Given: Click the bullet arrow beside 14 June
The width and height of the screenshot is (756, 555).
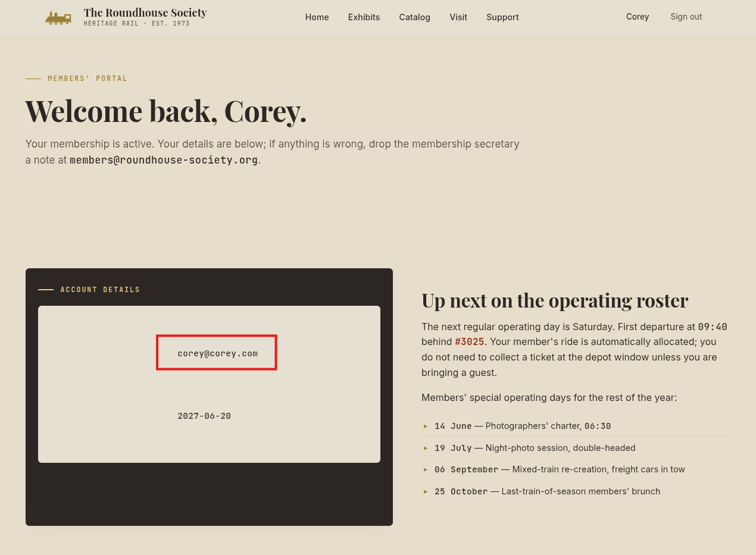Looking at the screenshot, I should (426, 426).
